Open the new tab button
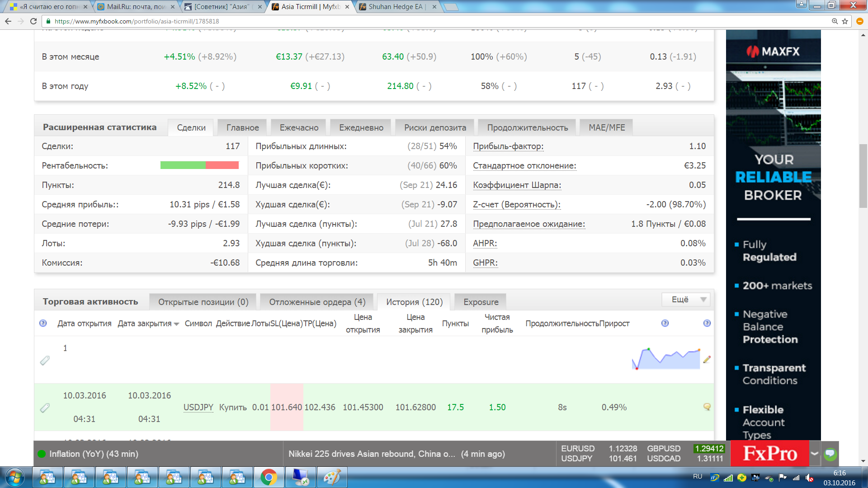Screen dimensions: 868x488 point(451,7)
